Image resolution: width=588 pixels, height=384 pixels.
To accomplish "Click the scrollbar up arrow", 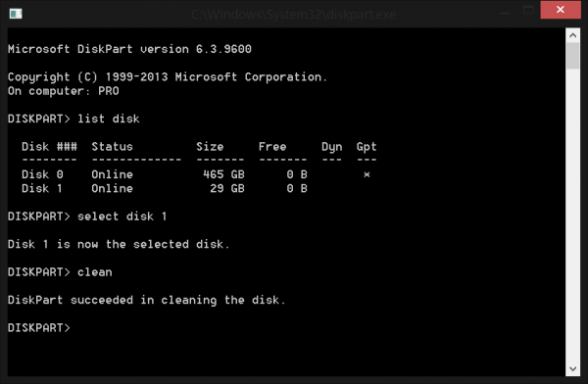I will [x=572, y=35].
